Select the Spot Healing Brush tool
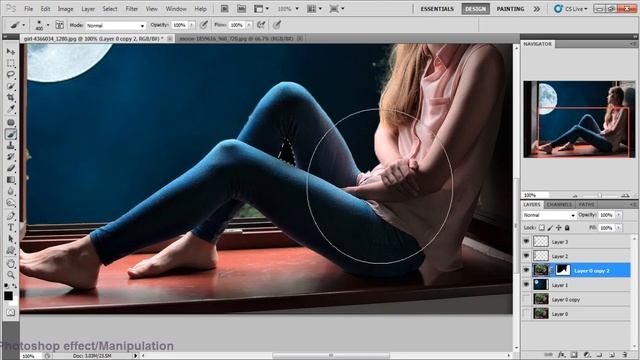640x360 pixels. pyautogui.click(x=11, y=122)
